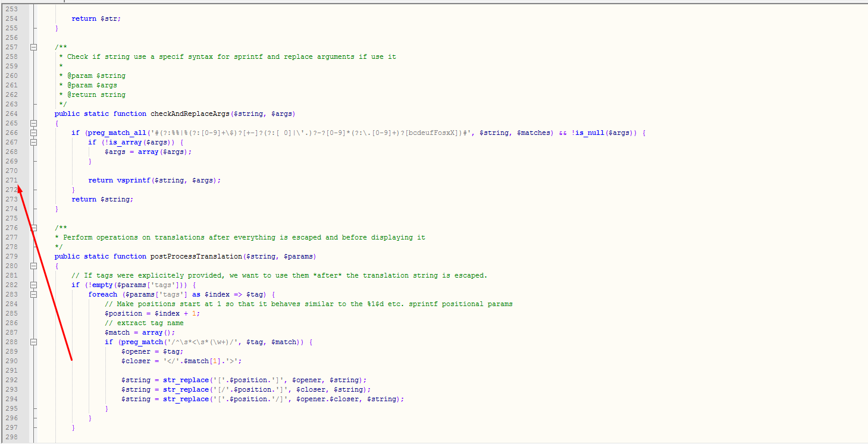Click line number 292 in the margin

click(x=11, y=380)
